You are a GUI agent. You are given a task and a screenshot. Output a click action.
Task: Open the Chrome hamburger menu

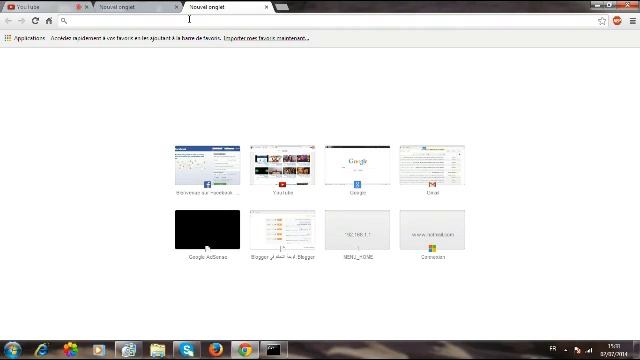[632, 21]
